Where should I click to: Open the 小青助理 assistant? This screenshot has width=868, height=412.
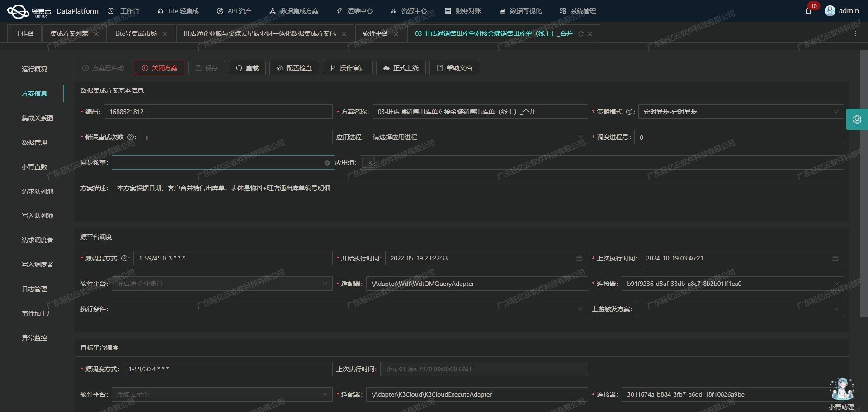(841, 393)
